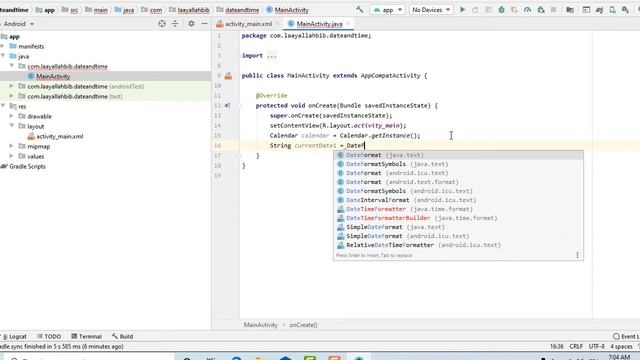
Task: Choose DateFormat (android.text.format) suggestion
Action: pyautogui.click(x=458, y=182)
